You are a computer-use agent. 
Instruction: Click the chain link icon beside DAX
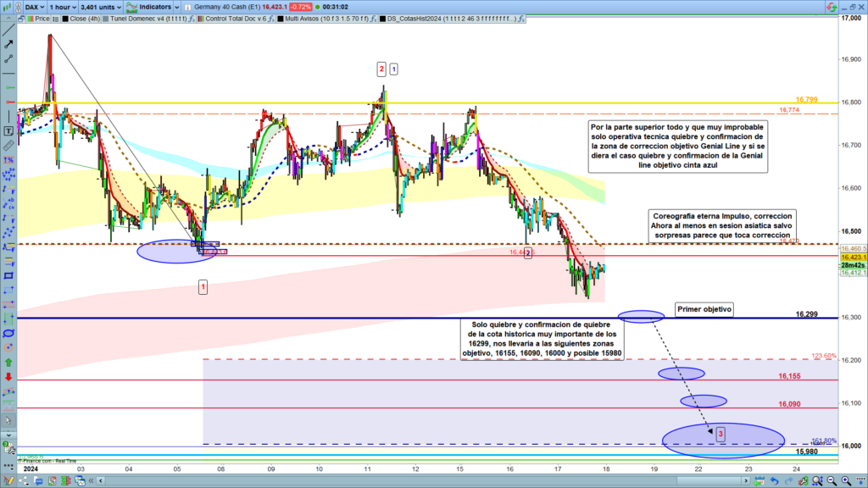tap(18, 6)
